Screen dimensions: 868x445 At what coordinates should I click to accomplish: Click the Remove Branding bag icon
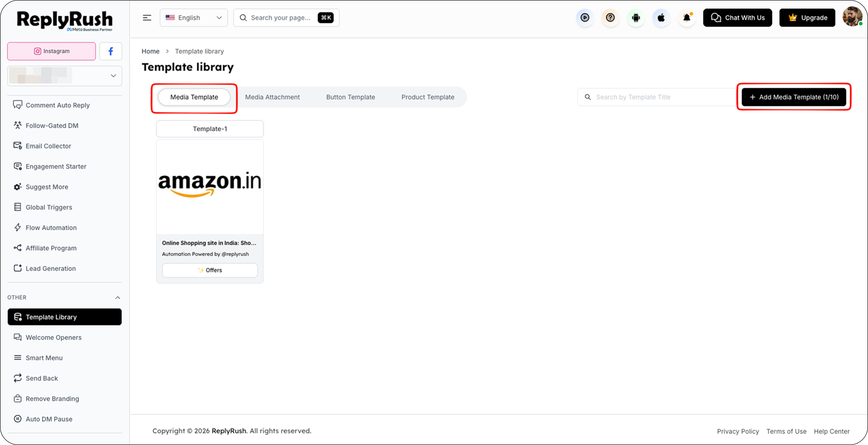pyautogui.click(x=18, y=398)
